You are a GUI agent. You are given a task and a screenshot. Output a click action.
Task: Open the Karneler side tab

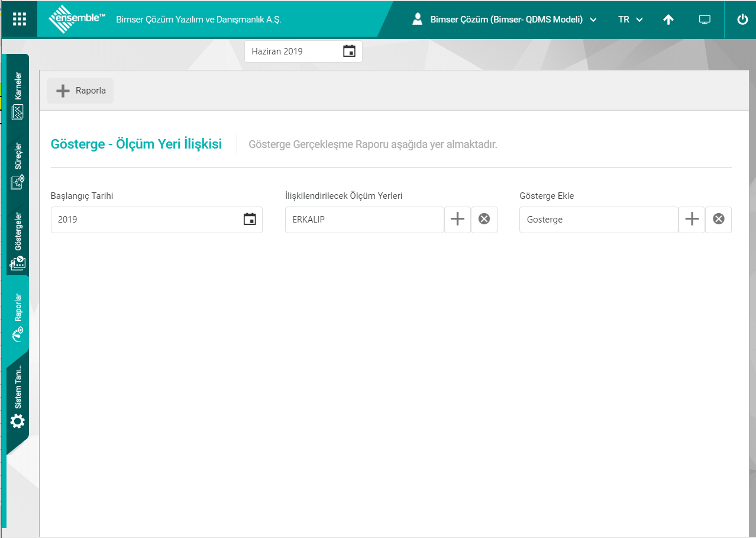(18, 95)
